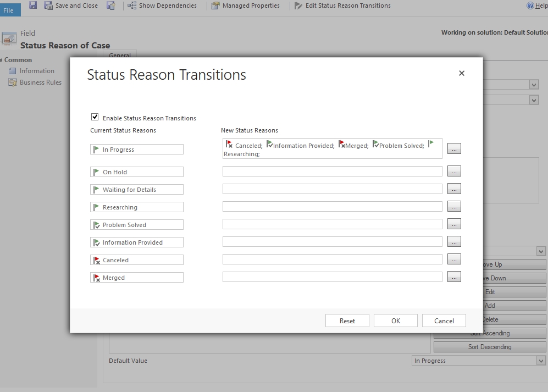Viewport: 548px width, 392px height.
Task: Click Edit Status Reason Transitions
Action: (342, 5)
